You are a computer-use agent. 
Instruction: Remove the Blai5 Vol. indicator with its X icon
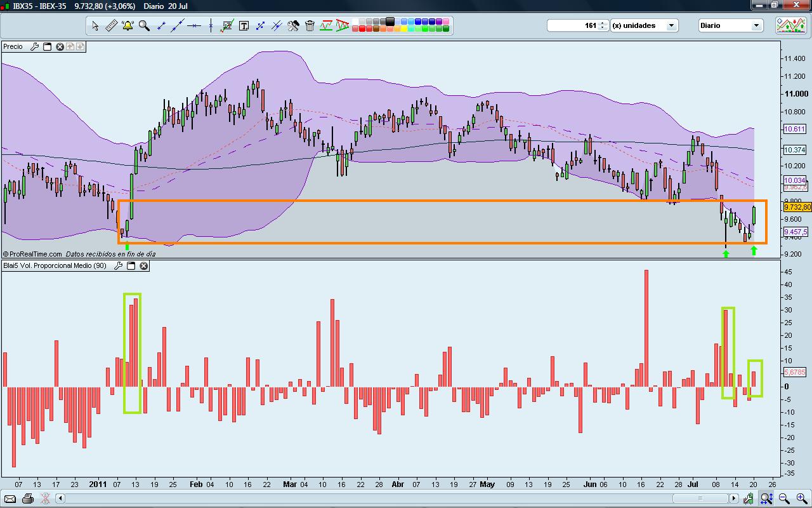click(x=144, y=265)
